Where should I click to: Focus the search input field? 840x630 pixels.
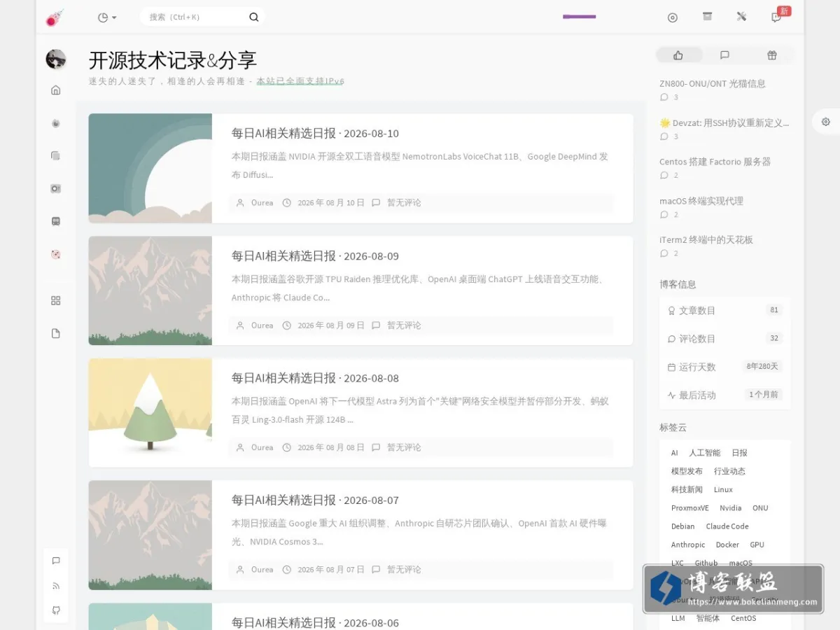coord(195,17)
